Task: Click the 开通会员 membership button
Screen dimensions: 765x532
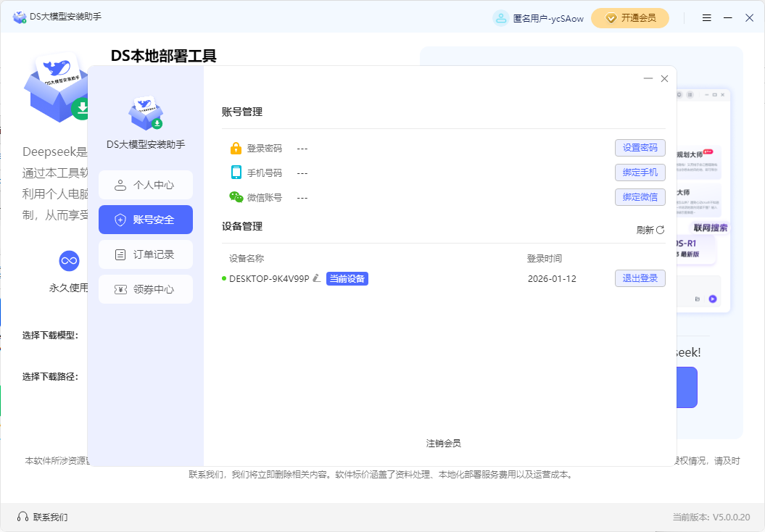Action: [x=629, y=18]
